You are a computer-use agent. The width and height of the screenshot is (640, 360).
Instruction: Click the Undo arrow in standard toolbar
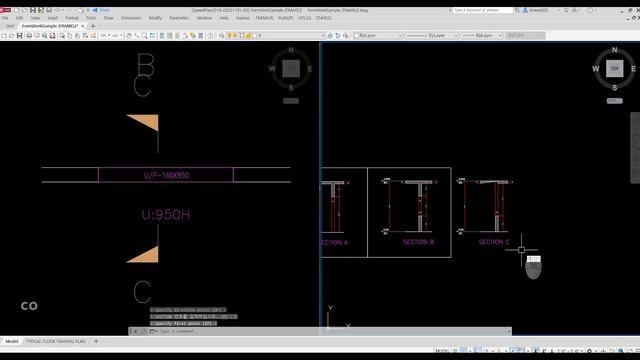point(103,36)
